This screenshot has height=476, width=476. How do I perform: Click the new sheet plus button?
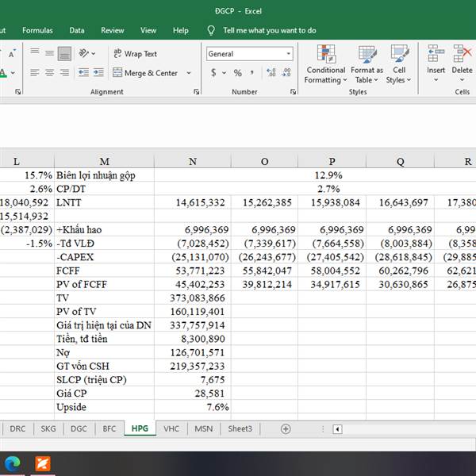(x=286, y=428)
